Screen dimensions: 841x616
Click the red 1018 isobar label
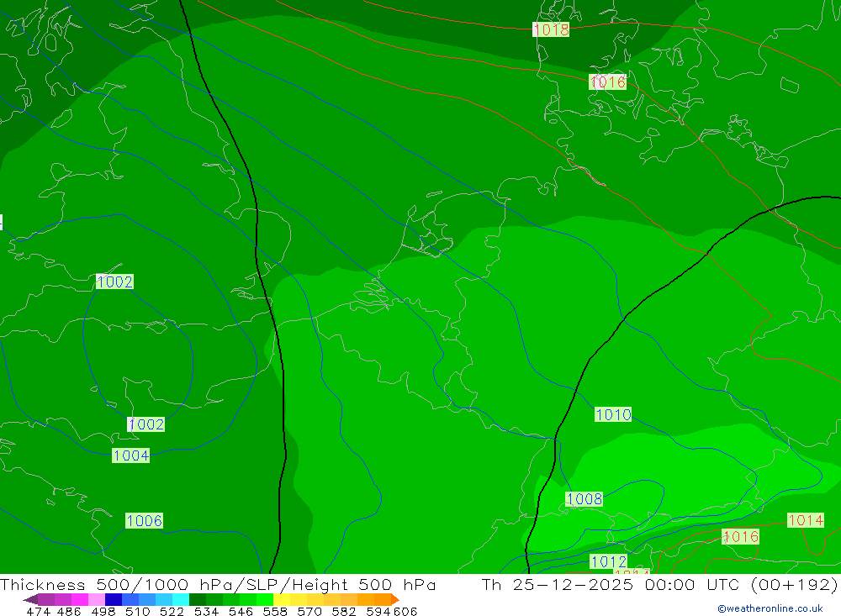point(551,29)
